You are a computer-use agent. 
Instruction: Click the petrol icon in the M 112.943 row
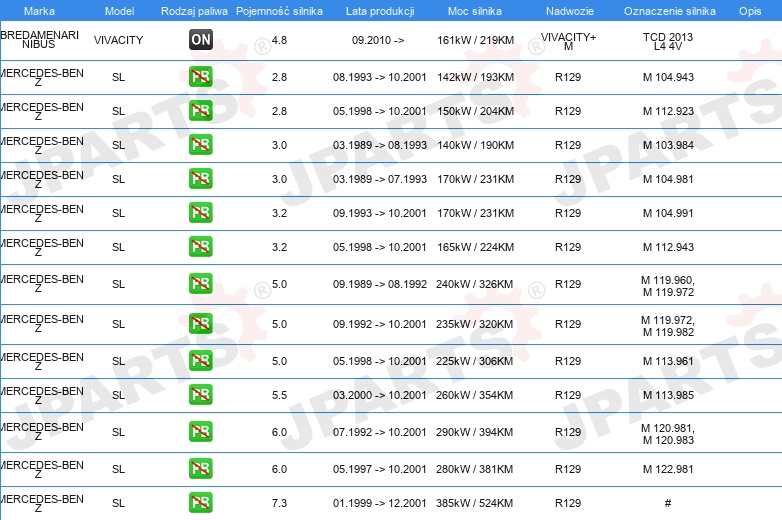point(200,246)
